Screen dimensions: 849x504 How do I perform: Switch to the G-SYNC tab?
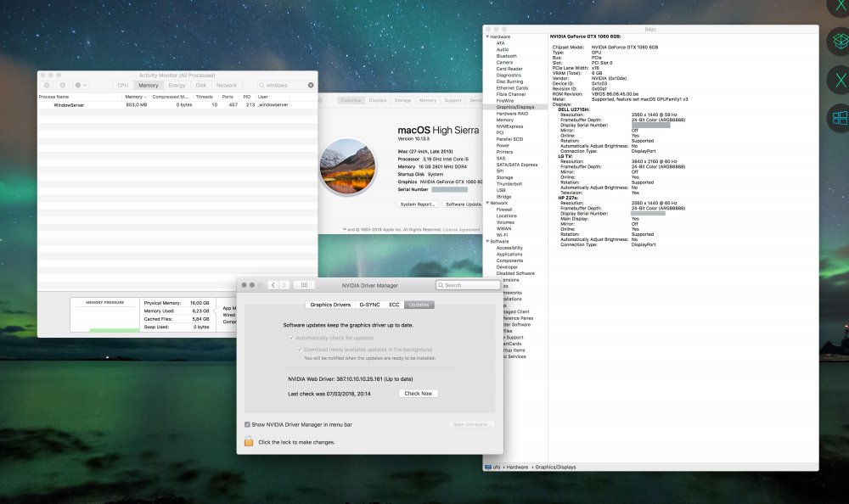370,305
